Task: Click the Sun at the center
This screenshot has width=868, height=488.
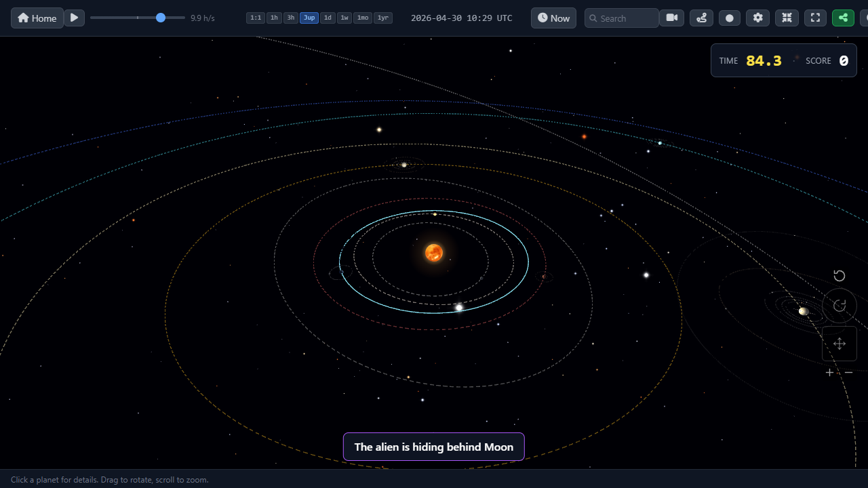Action: [x=434, y=253]
